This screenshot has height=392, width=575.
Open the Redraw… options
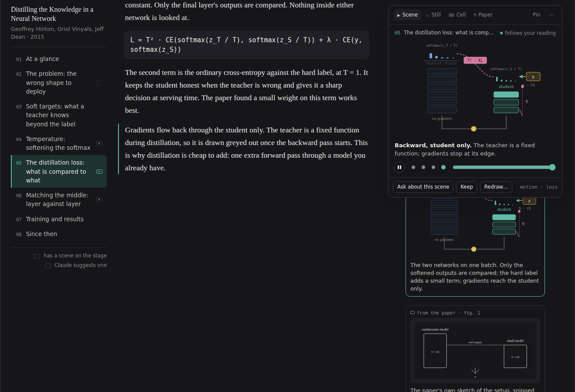496,187
